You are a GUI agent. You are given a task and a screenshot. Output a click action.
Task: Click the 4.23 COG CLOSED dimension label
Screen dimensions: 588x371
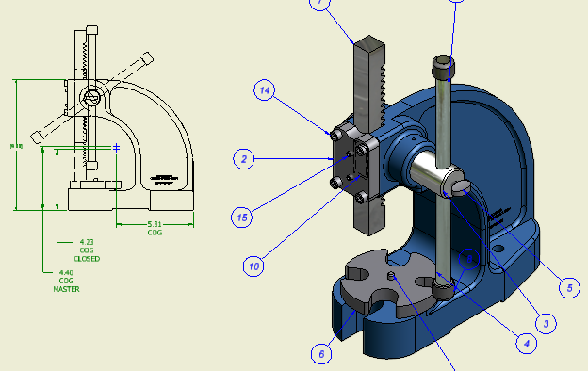tap(87, 250)
